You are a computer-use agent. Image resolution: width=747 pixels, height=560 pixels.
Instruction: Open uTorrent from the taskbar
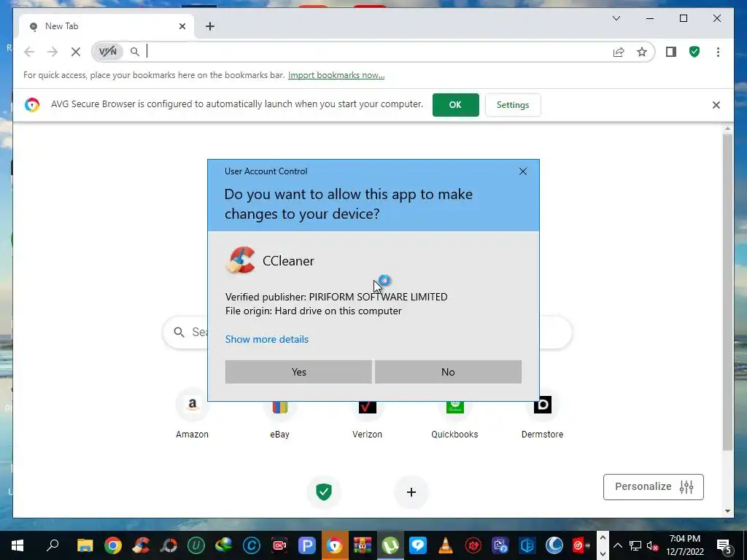pyautogui.click(x=390, y=545)
